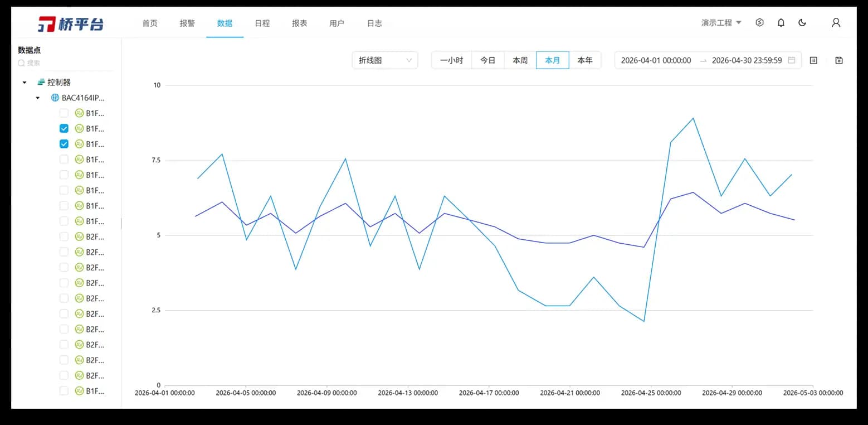Select the 本年 time range
This screenshot has width=868, height=425.
coord(585,60)
